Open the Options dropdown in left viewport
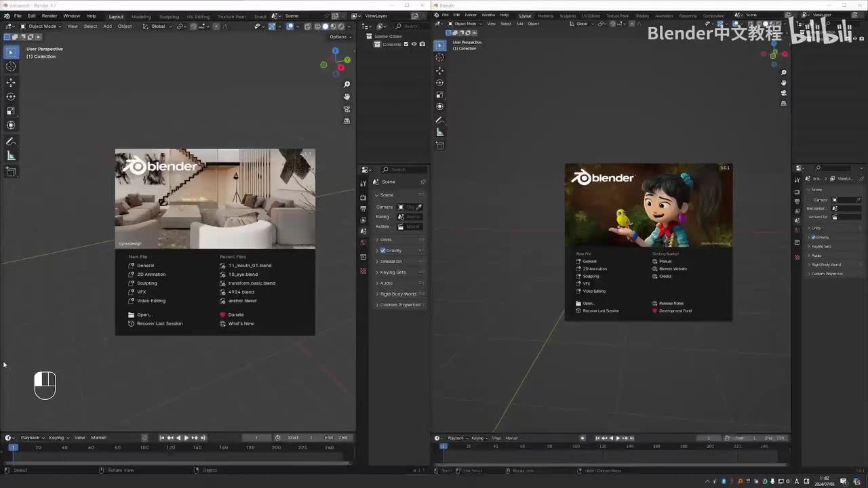The image size is (868, 488). tap(340, 37)
